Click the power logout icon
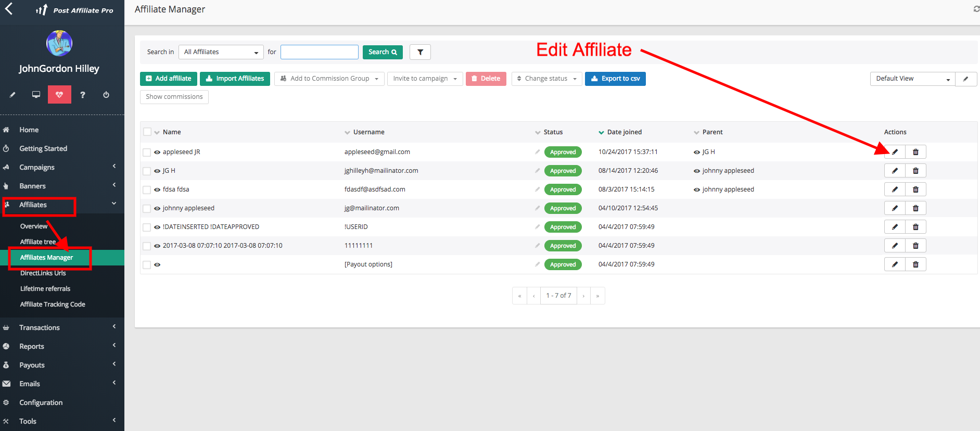This screenshot has width=980, height=431. 106,95
